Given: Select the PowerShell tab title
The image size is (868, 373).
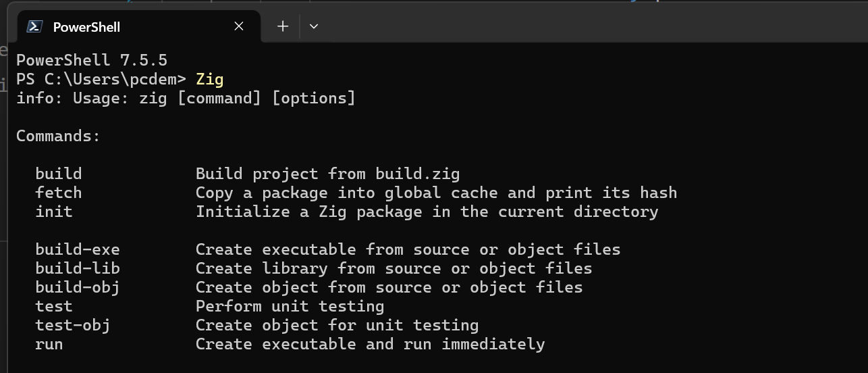Looking at the screenshot, I should click(x=86, y=27).
